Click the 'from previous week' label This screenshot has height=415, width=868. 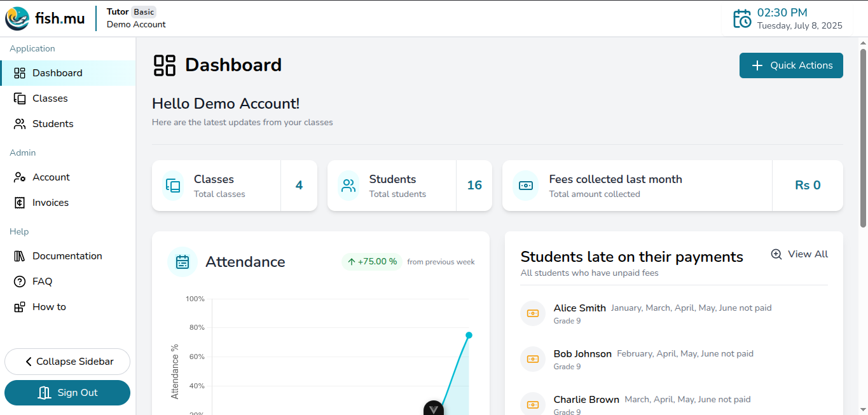click(441, 262)
